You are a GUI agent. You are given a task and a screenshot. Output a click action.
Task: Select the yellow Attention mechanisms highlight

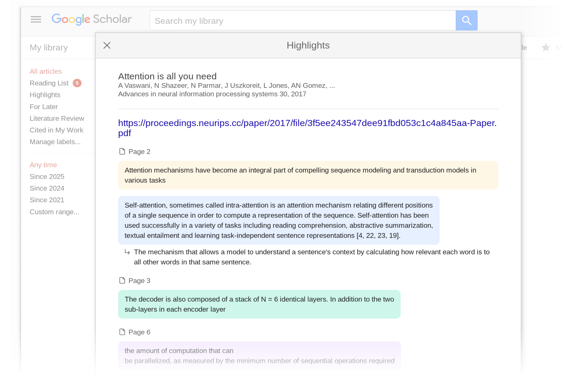[x=308, y=175]
